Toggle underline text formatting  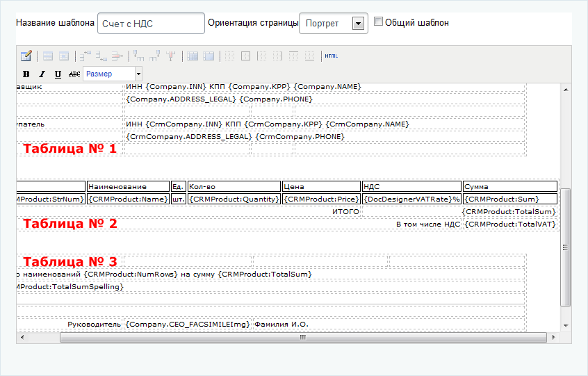coord(58,74)
